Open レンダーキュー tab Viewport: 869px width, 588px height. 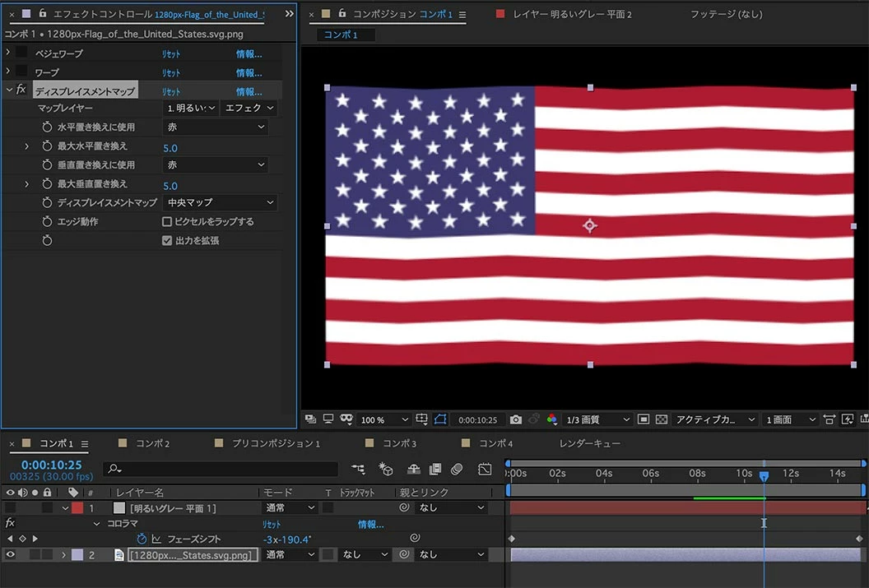[590, 443]
